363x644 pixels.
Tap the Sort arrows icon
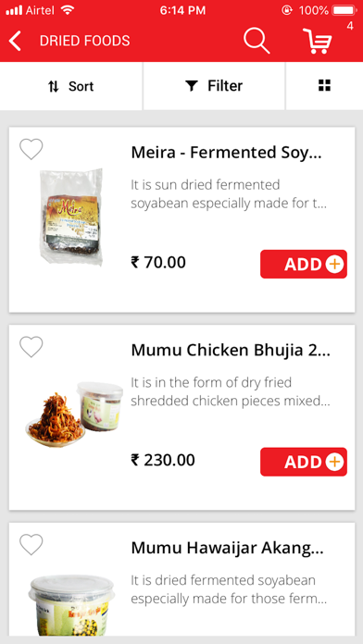pyautogui.click(x=54, y=86)
